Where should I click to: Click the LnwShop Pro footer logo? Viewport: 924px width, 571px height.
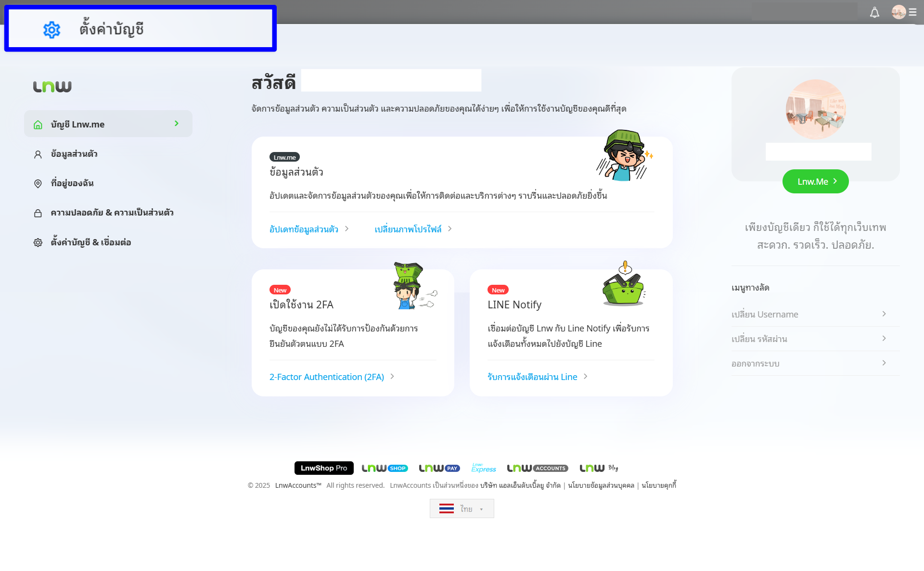click(324, 468)
